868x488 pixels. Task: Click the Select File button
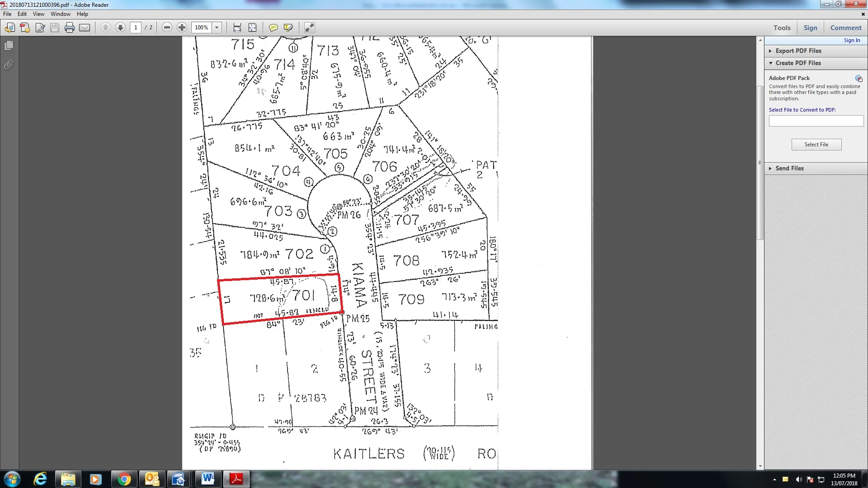tap(816, 145)
